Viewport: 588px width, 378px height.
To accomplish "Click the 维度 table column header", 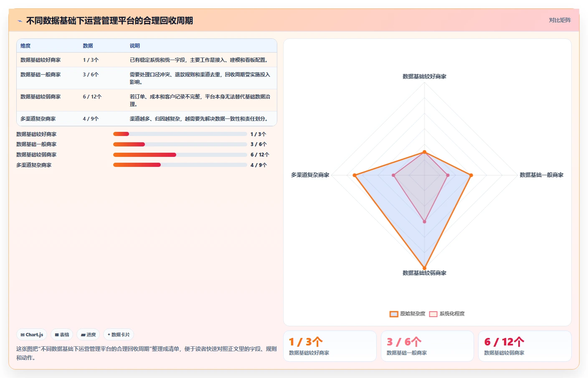I will coord(25,46).
